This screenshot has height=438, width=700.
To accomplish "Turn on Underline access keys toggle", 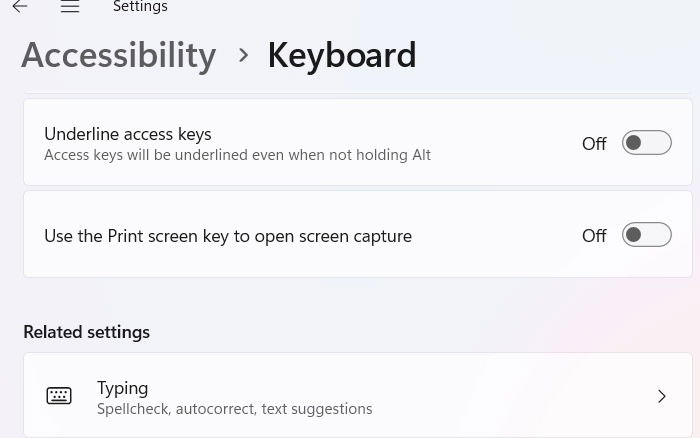I will 646,143.
